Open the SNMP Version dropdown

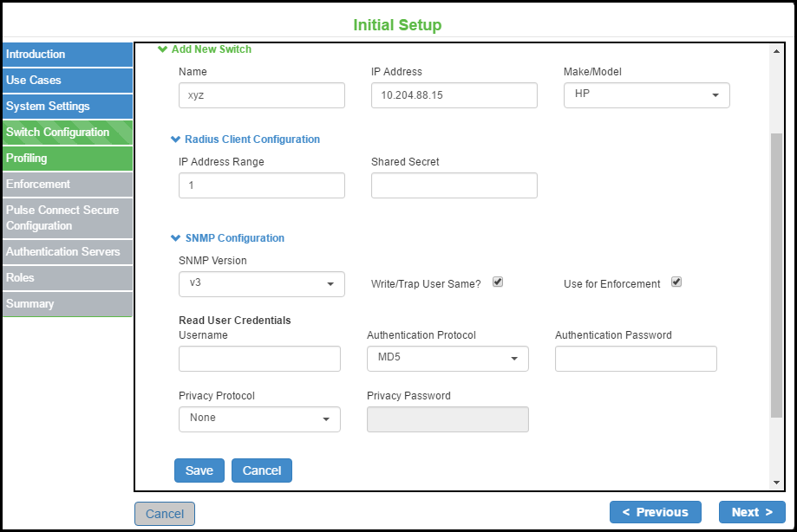tap(261, 284)
